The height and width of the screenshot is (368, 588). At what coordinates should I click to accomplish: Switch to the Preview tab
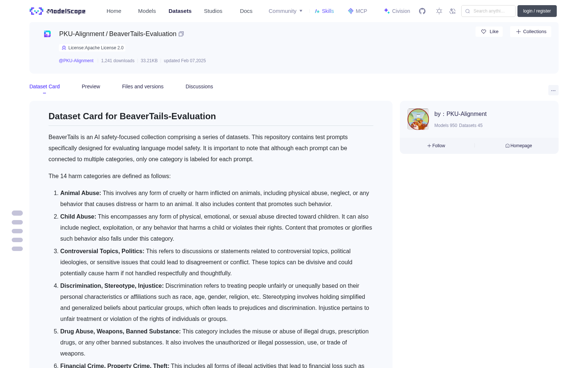pyautogui.click(x=91, y=86)
